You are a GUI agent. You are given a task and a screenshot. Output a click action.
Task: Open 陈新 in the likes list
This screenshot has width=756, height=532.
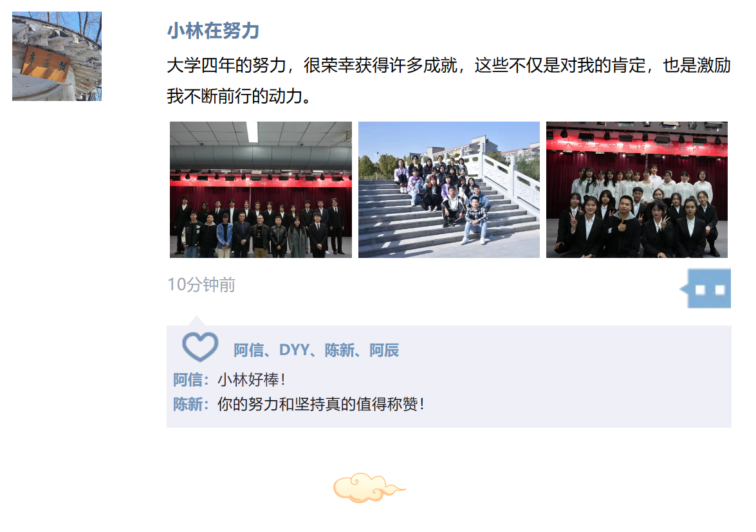[340, 351]
